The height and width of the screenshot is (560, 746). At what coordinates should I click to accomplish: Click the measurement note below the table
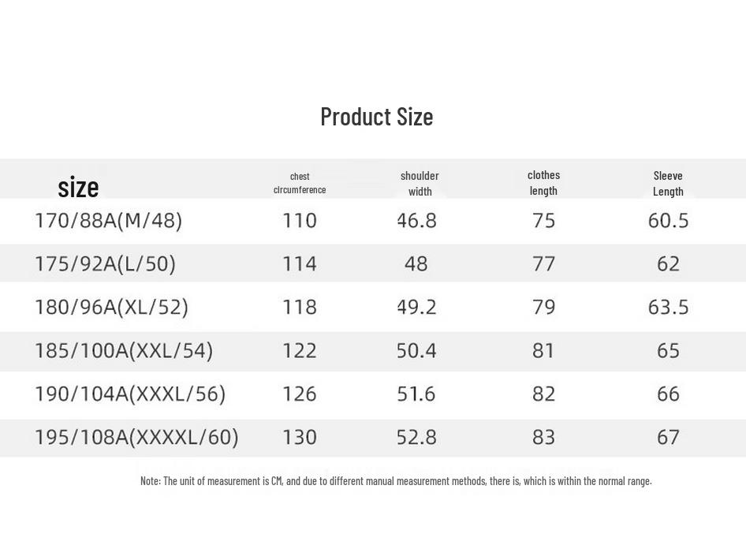click(x=396, y=480)
